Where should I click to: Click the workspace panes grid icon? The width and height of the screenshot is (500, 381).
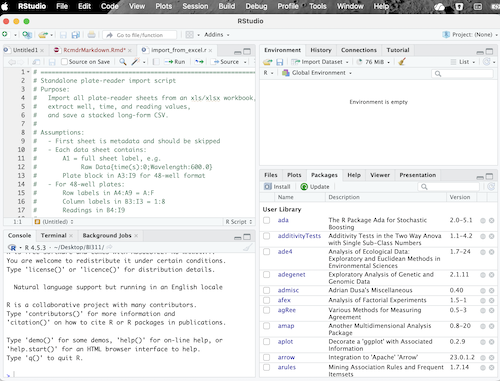189,35
